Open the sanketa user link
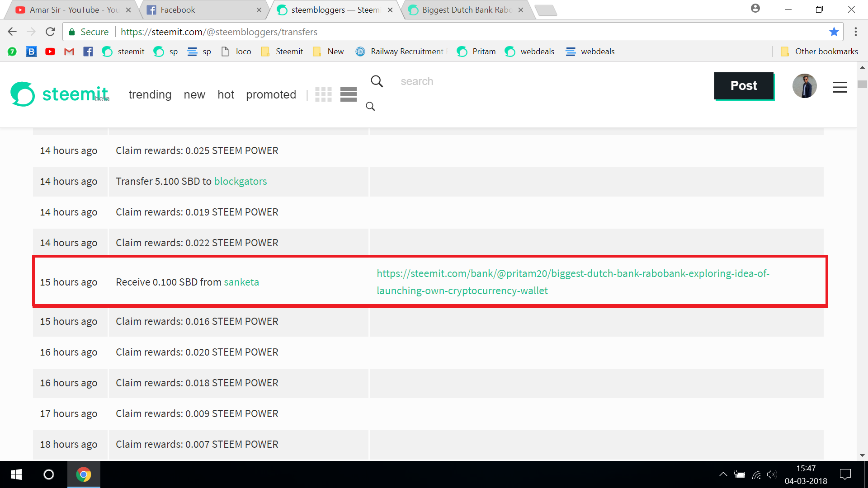The width and height of the screenshot is (868, 488). coord(241,282)
